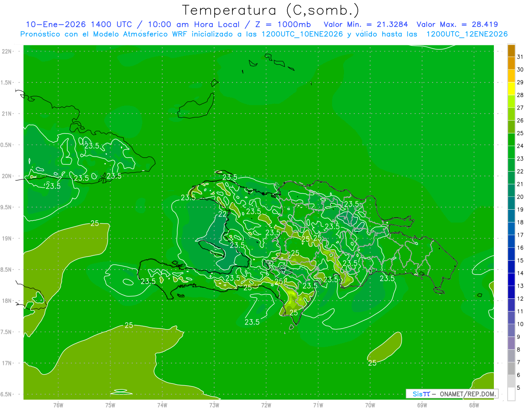Pick the legend color band between 11 and 12

(511, 305)
